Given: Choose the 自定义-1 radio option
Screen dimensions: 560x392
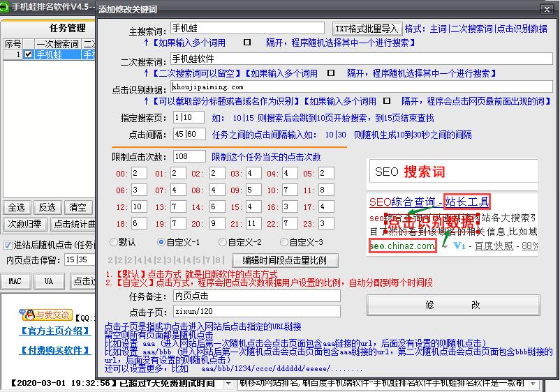Looking at the screenshot, I should 161,243.
